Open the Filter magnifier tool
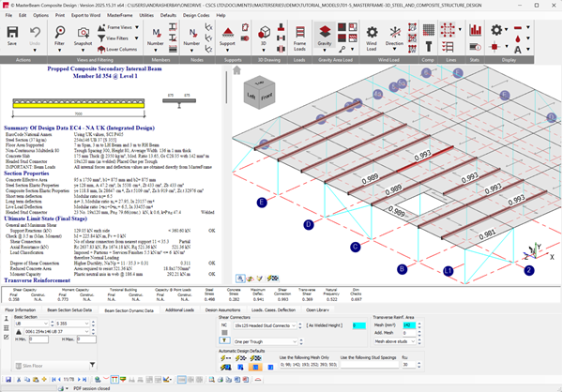The height and width of the screenshot is (392, 563). [60, 33]
